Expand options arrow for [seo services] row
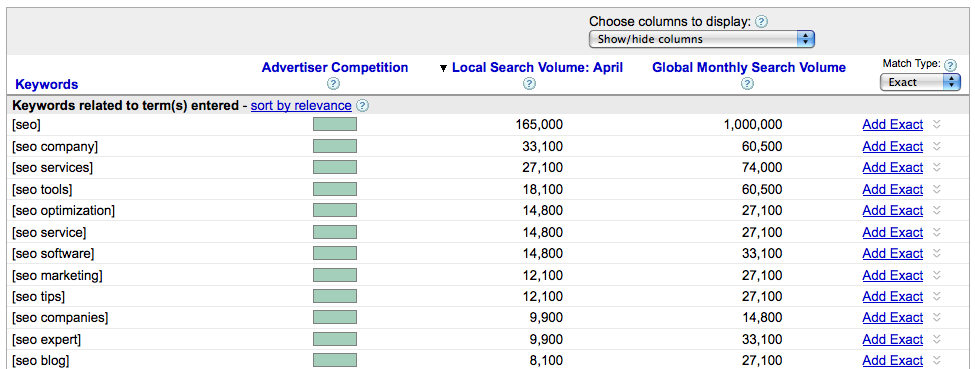Image resolution: width=975 pixels, height=369 pixels. coord(937,167)
